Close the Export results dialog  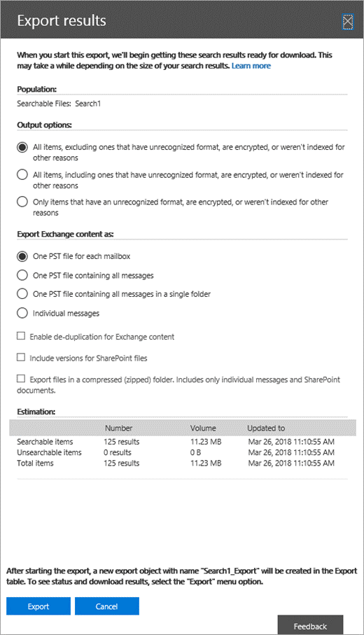[x=347, y=22]
